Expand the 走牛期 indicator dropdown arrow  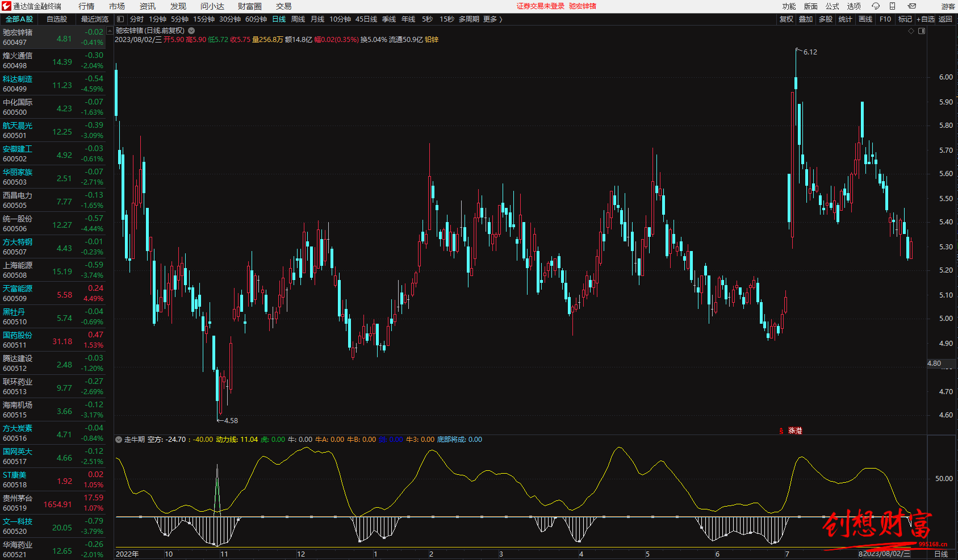[x=119, y=440]
